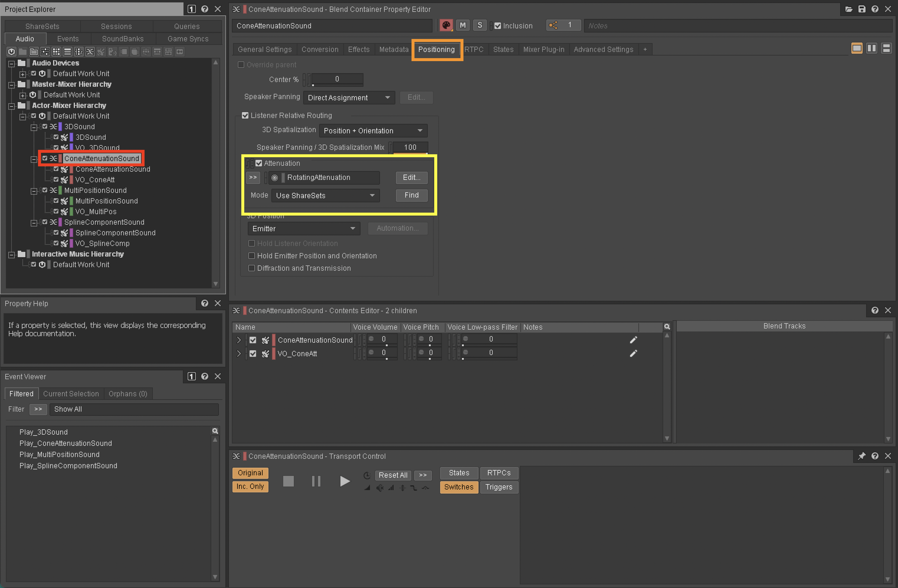Click the Soundcaster session icon in toolbar
Image resolution: width=898 pixels, height=588 pixels.
click(112, 52)
